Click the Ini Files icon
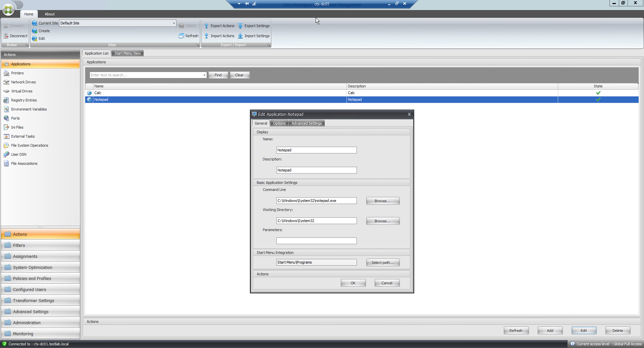Image resolution: width=644 pixels, height=348 pixels. pos(6,127)
